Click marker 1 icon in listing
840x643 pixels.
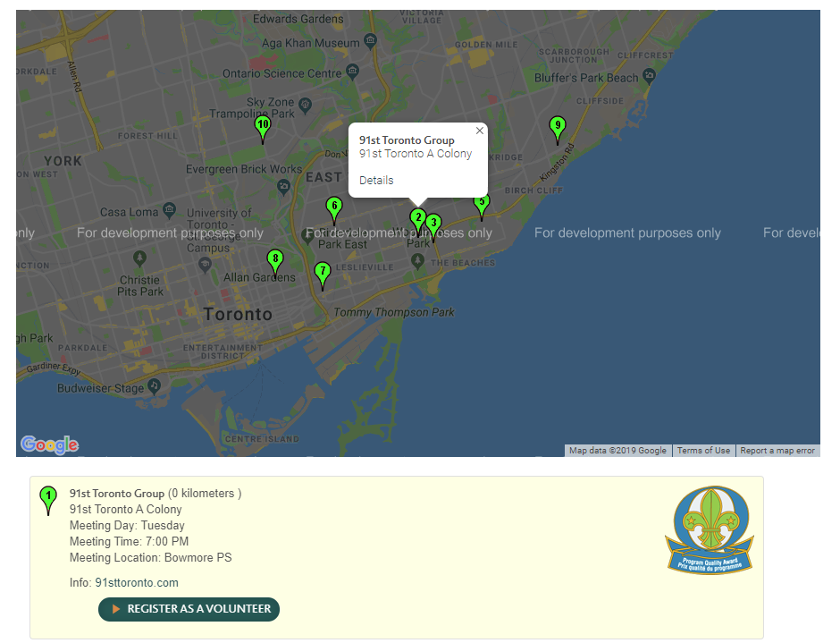click(x=48, y=500)
